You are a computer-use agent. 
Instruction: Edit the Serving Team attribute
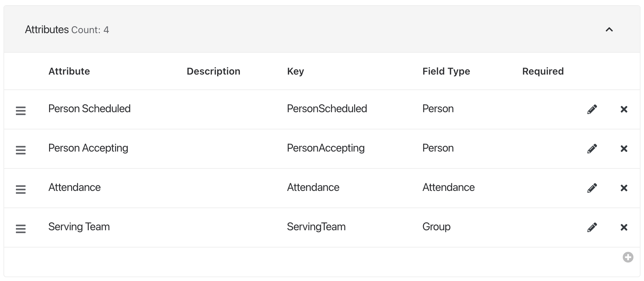592,227
